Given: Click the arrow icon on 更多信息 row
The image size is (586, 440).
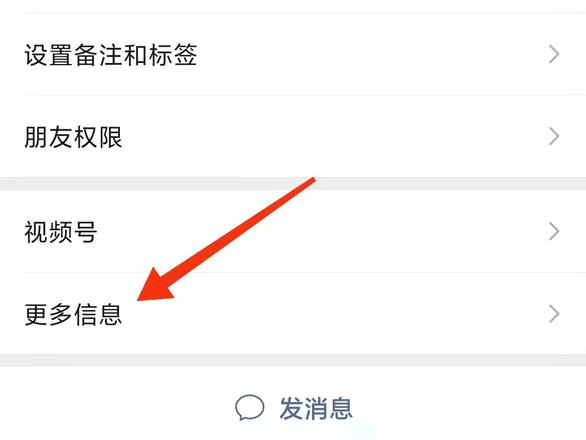Looking at the screenshot, I should [554, 314].
